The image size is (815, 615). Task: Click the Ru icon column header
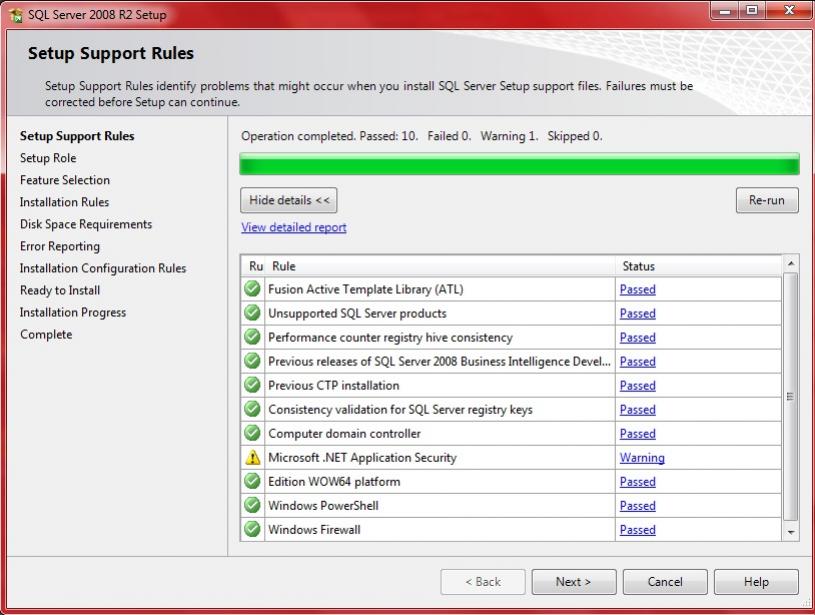(x=255, y=266)
